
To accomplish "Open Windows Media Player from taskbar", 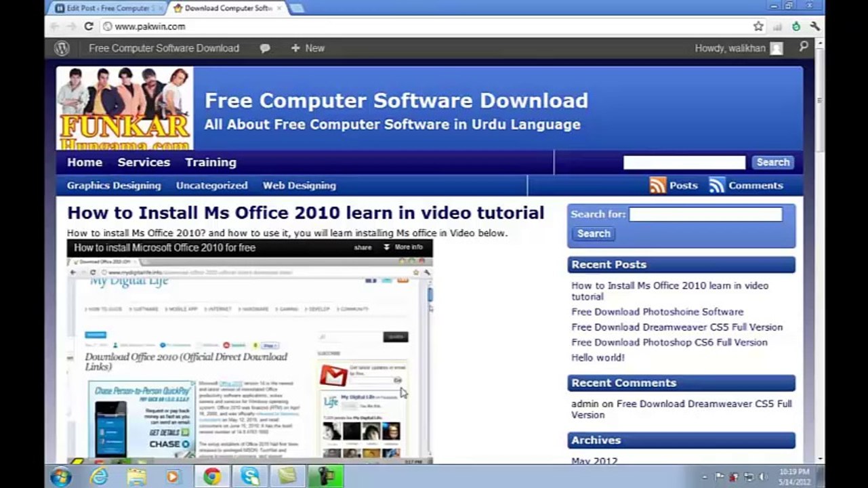I will 173,476.
